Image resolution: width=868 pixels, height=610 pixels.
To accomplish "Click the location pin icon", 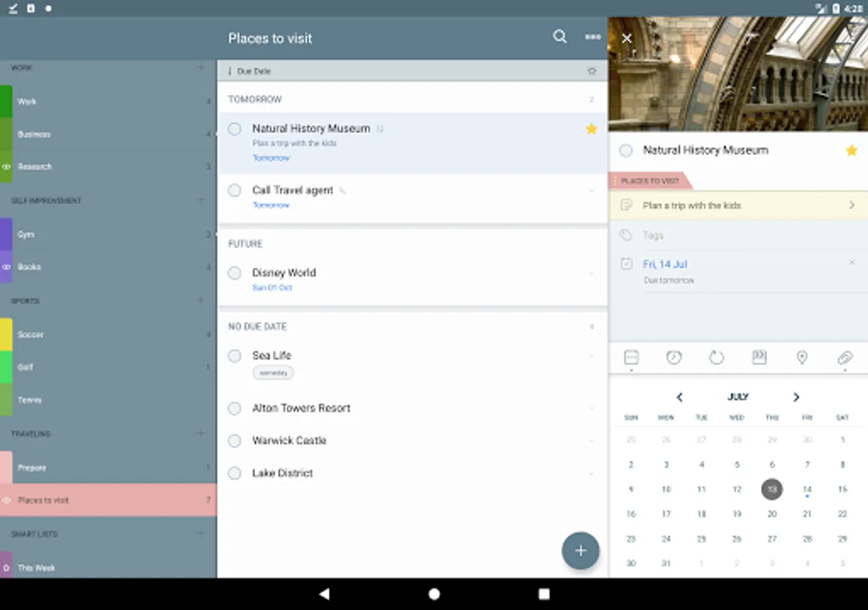I will (x=802, y=357).
